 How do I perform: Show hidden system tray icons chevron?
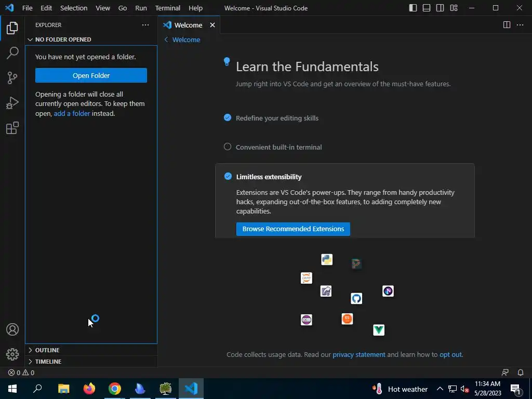point(440,389)
